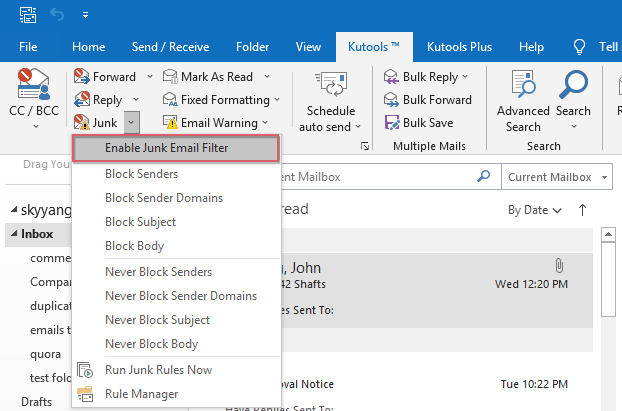Click message list scroll up arrow
The image size is (622, 411).
click(608, 234)
